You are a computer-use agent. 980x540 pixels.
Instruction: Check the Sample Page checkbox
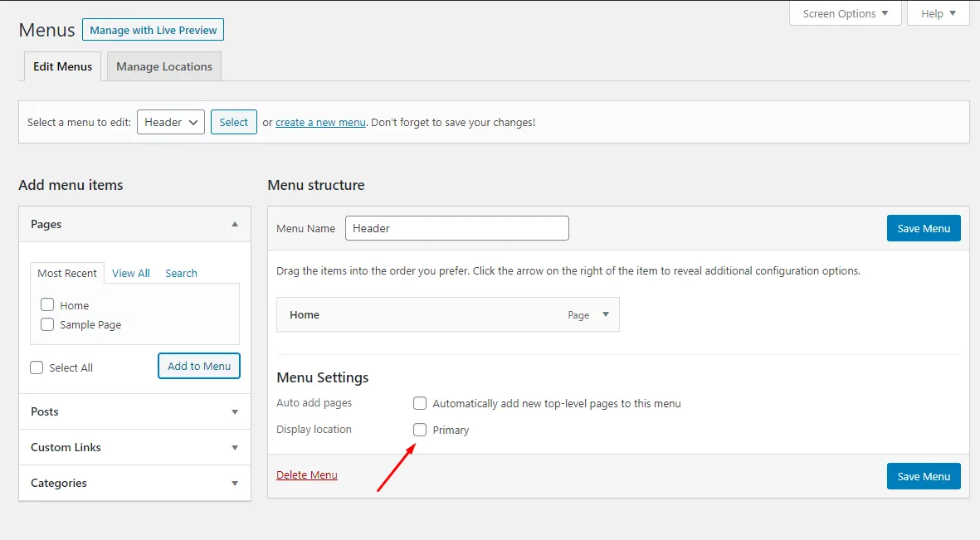pos(47,324)
